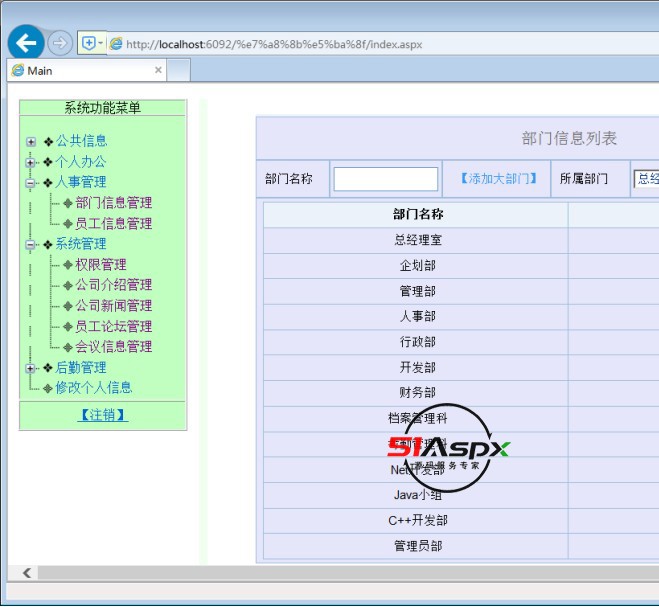Close the Main tab
Viewport: 659px width, 607px height.
(158, 70)
